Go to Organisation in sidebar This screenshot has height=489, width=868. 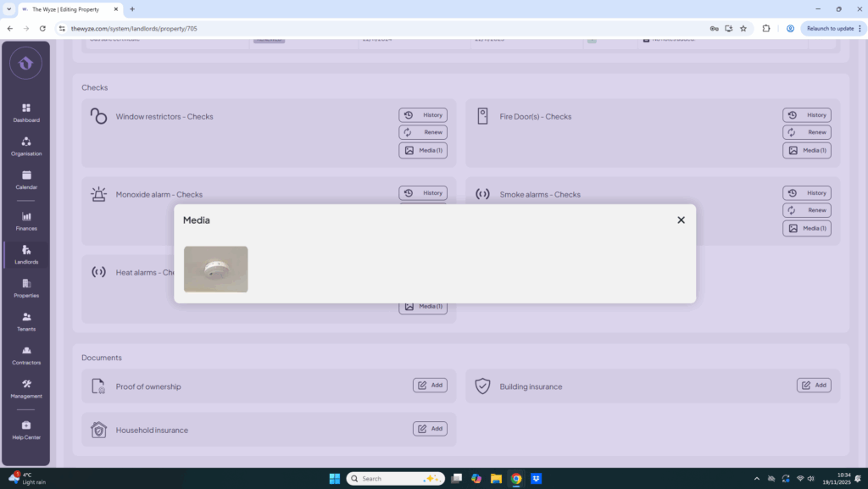click(26, 147)
